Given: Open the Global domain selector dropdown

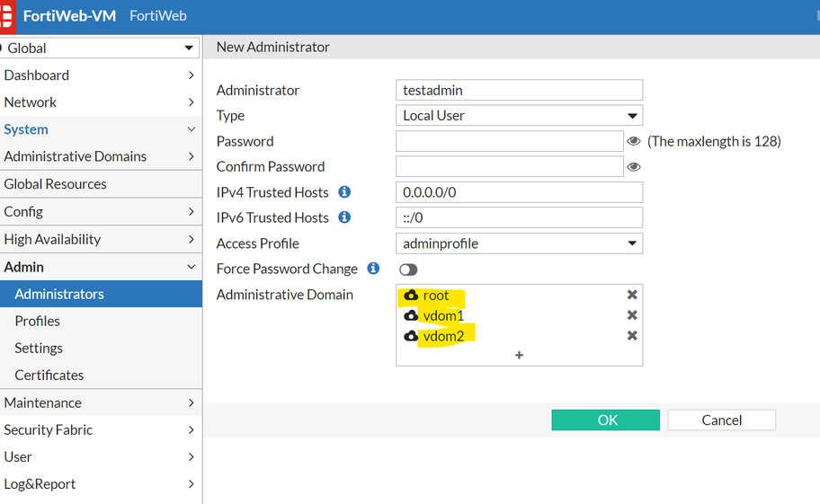Looking at the screenshot, I should click(x=100, y=48).
